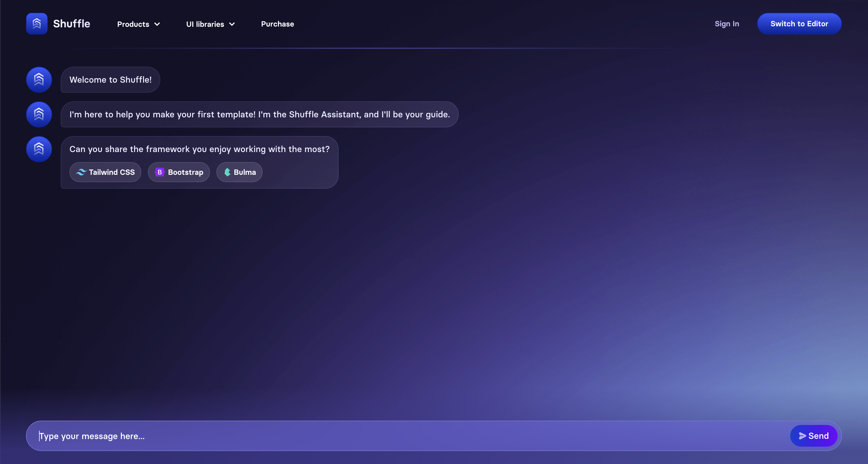
Task: Click the avatar beside the framework question
Action: 39,149
